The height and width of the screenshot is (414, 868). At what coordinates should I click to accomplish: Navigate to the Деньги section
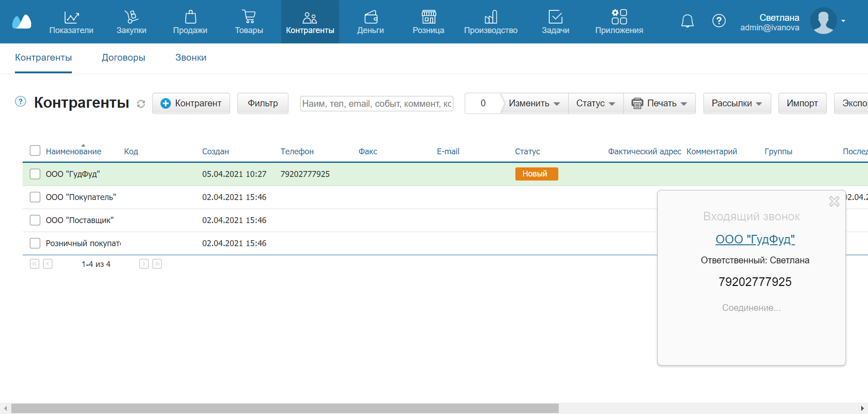(x=370, y=22)
